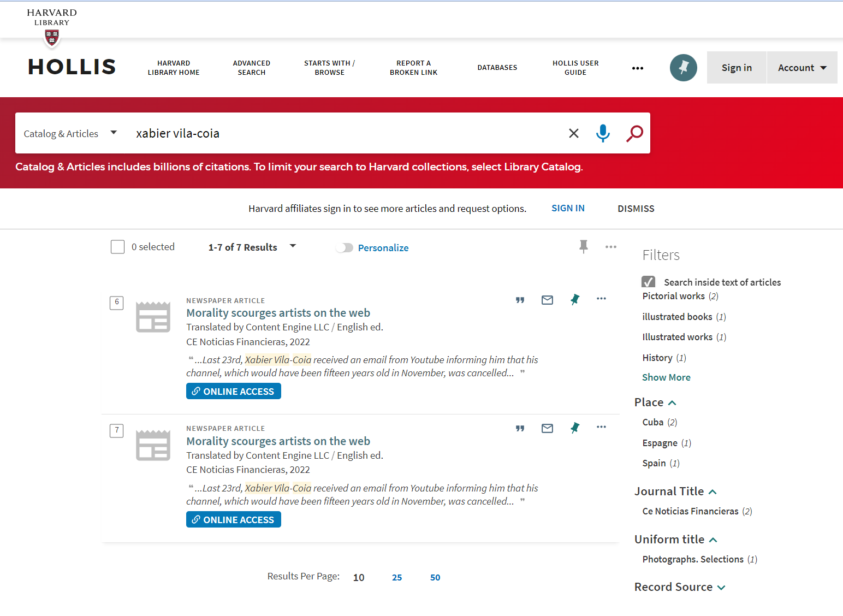Submit search with magnifying glass icon
Viewport: 843px width, 616px height.
(x=634, y=133)
